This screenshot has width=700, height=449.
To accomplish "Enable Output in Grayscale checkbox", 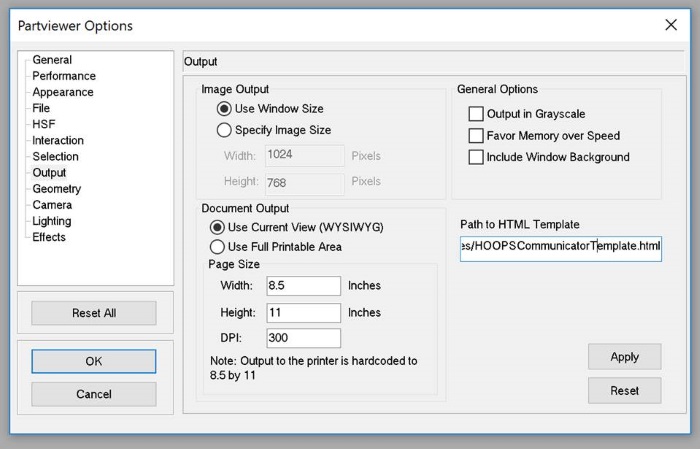I will point(476,114).
